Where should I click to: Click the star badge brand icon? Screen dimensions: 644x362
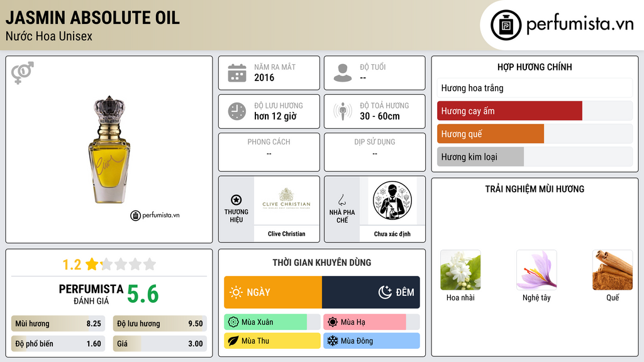[236, 200]
